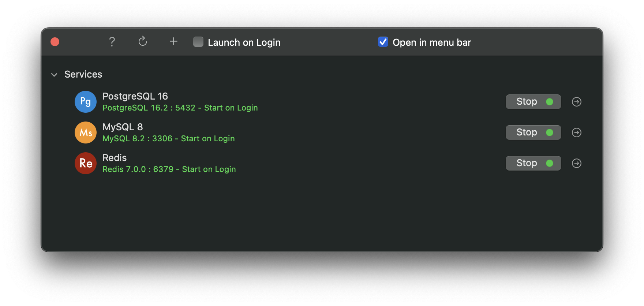The height and width of the screenshot is (306, 644).
Task: Select the MySQL 8 service name
Action: coord(123,127)
